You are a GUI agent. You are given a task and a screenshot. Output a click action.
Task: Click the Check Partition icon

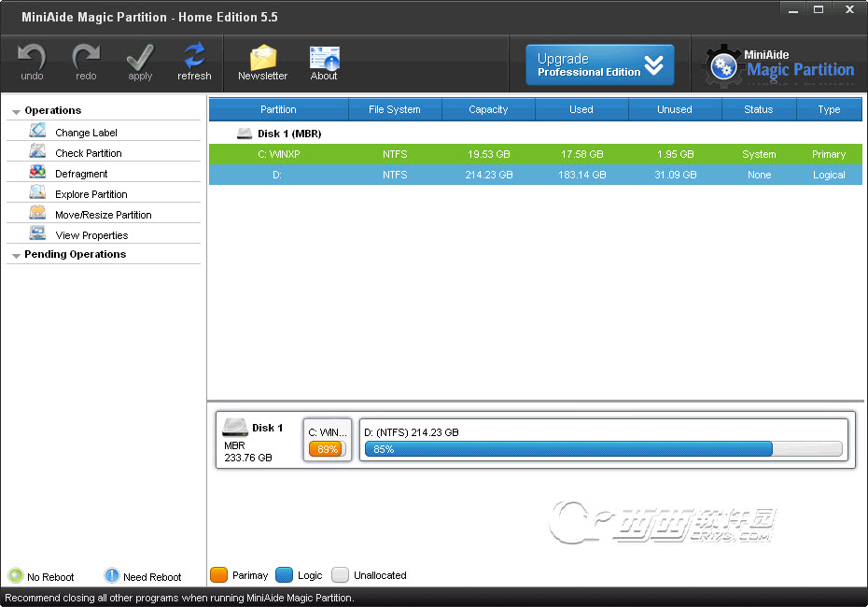pyautogui.click(x=37, y=151)
